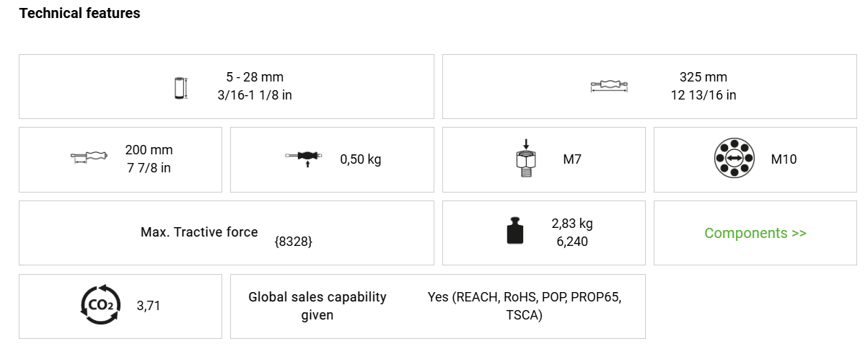This screenshot has height=344, width=868.
Task: Click the overall tool length icon
Action: pos(609,87)
